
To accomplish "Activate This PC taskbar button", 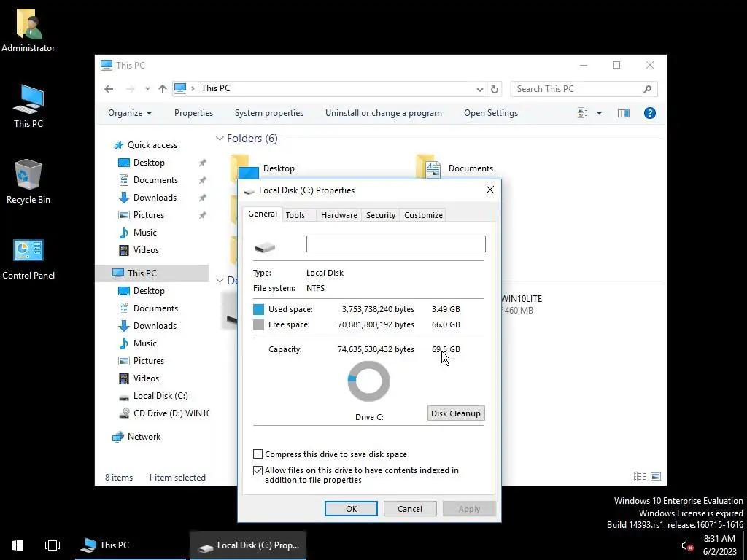I will 131,545.
